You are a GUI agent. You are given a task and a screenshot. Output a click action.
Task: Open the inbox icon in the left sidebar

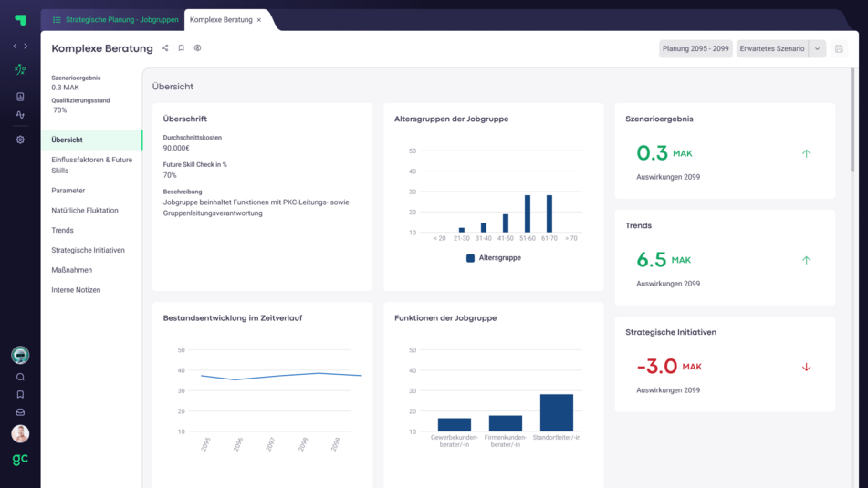[20, 411]
